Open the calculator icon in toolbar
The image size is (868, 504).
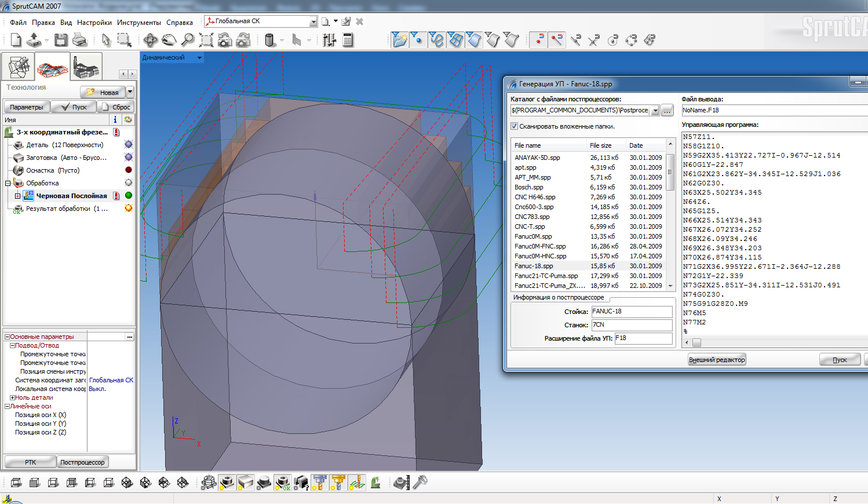point(348,40)
